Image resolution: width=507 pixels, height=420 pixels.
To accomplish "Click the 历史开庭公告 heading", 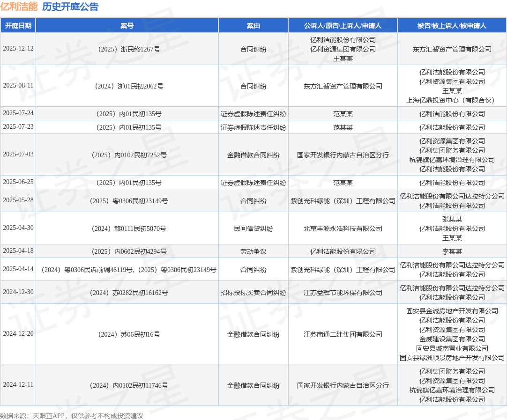I will [70, 7].
